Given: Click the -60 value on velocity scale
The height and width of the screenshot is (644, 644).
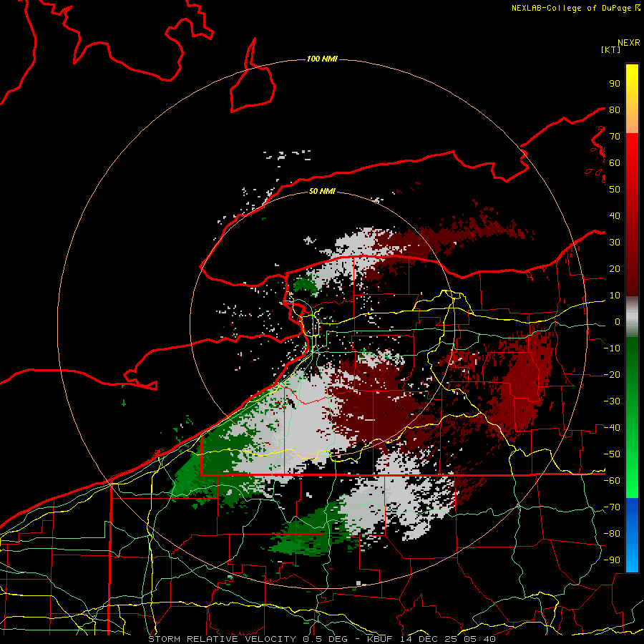Looking at the screenshot, I should [612, 481].
